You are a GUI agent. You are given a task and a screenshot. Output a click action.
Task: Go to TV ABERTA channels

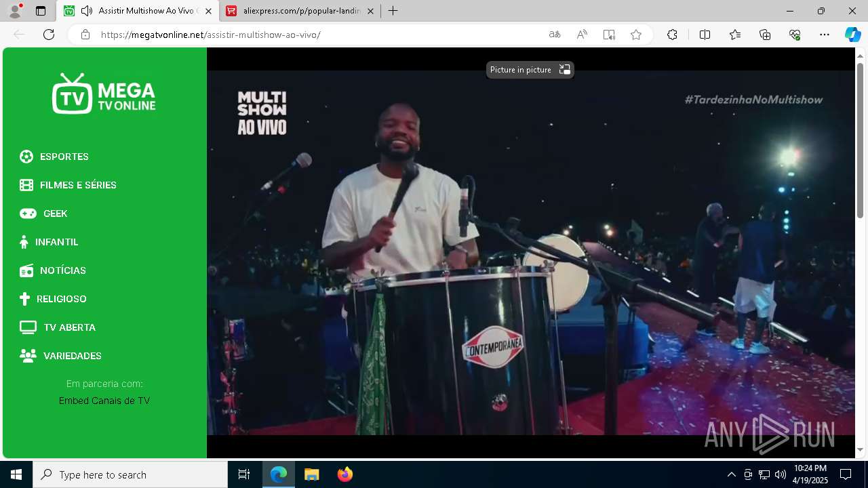click(x=70, y=327)
